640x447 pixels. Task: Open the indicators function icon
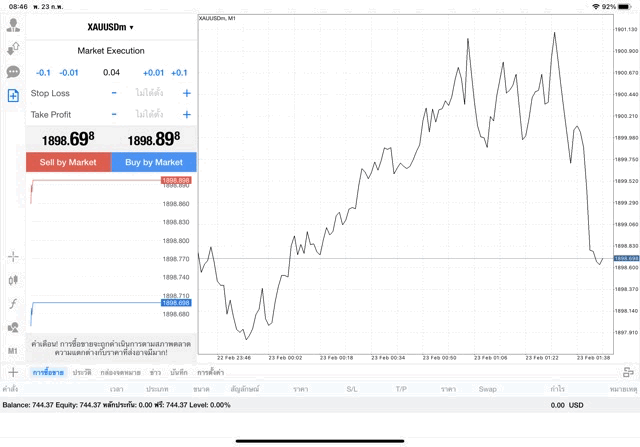tap(13, 303)
